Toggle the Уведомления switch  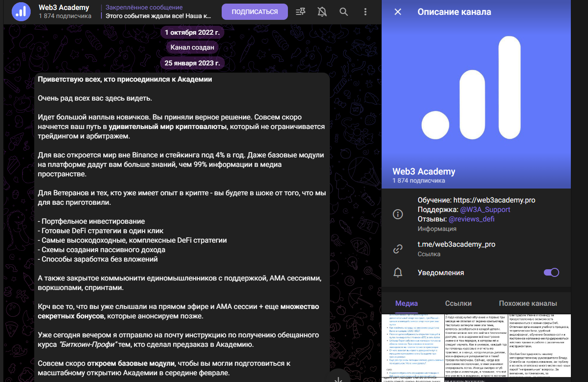point(552,272)
